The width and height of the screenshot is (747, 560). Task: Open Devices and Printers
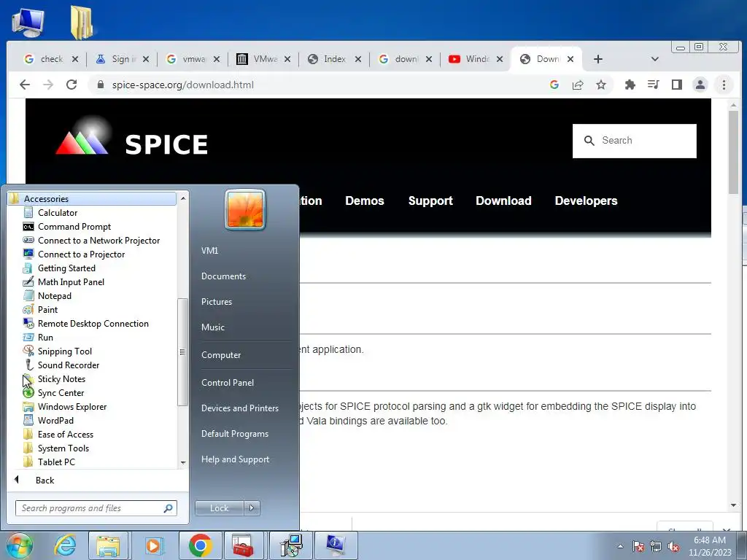point(239,408)
